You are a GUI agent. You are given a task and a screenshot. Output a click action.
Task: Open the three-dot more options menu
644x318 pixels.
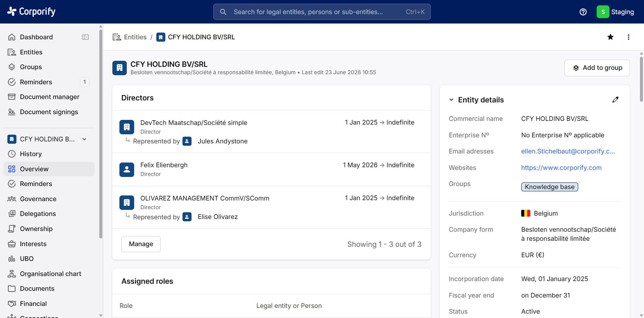629,37
